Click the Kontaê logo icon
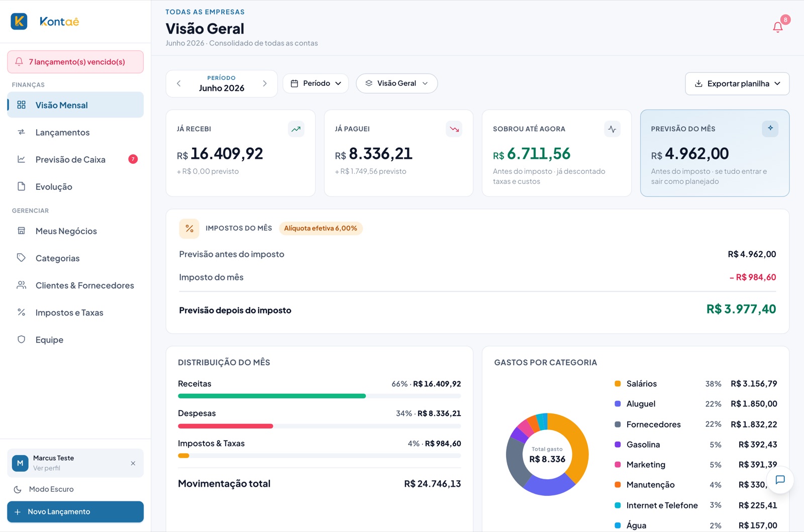The width and height of the screenshot is (804, 532). click(x=19, y=21)
